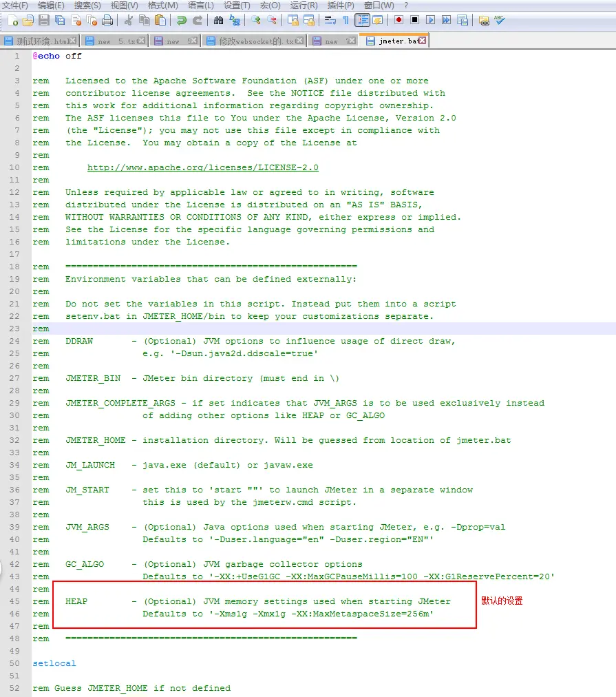Screen dimensions: 616x697
Task: Click the '@echo off' line
Action: click(57, 56)
